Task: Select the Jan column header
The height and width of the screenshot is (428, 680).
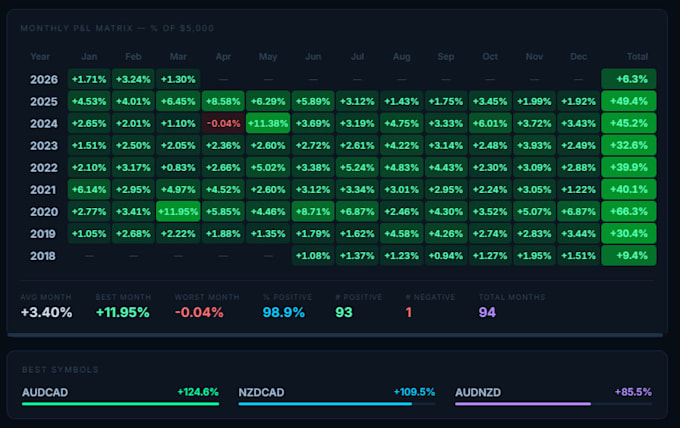Action: tap(89, 57)
